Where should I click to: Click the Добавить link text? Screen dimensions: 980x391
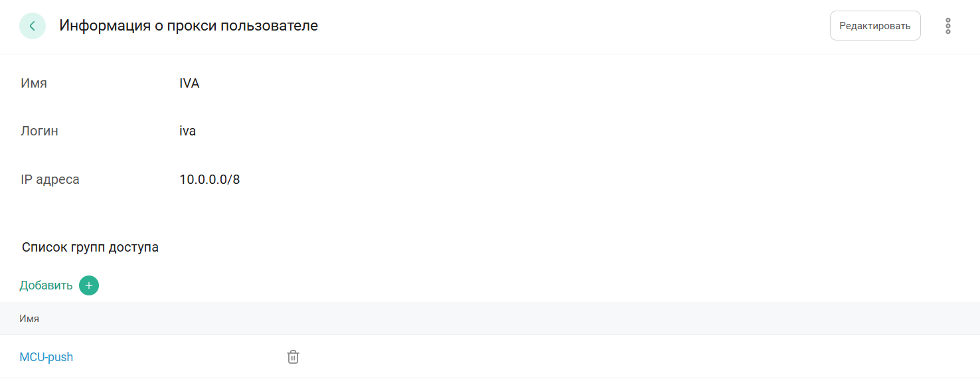pyautogui.click(x=46, y=285)
